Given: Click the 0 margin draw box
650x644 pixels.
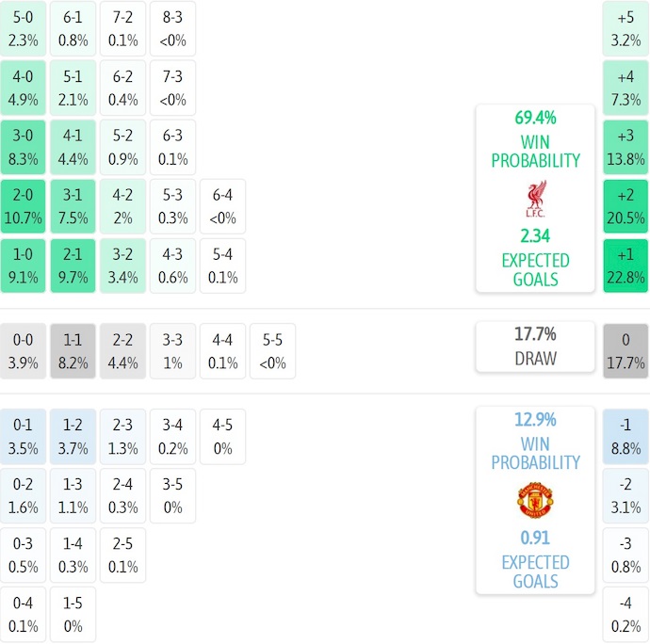Looking at the screenshot, I should click(x=626, y=351).
